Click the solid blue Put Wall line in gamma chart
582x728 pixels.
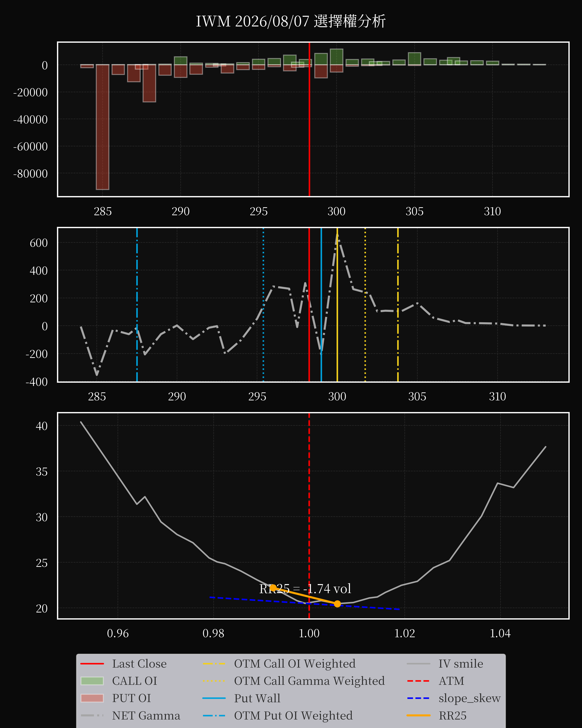(321, 305)
